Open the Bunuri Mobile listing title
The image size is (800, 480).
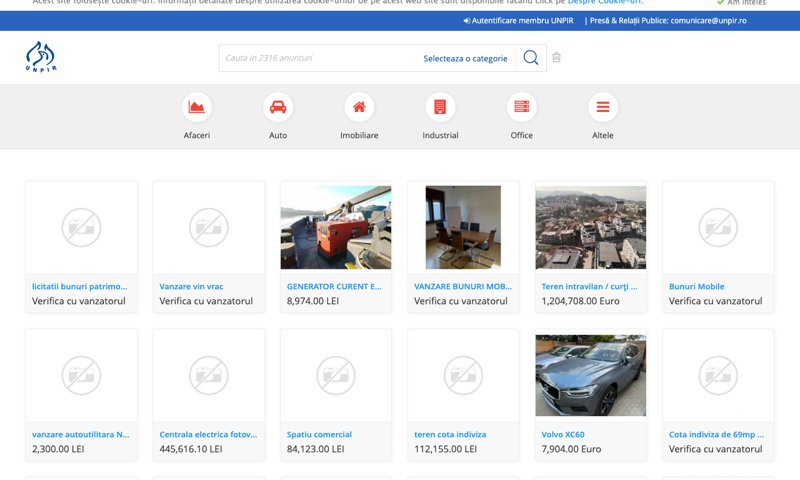pyautogui.click(x=696, y=287)
